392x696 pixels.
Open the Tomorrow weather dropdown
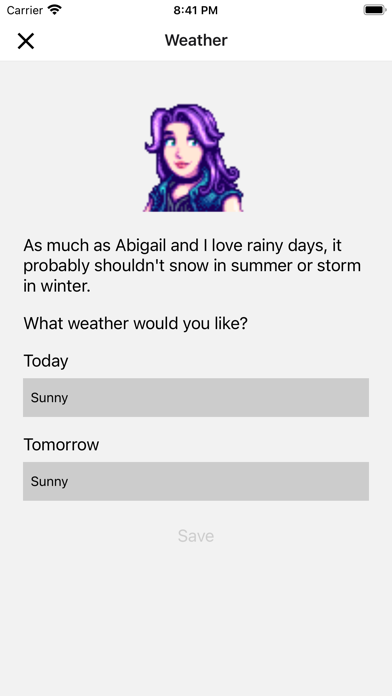pyautogui.click(x=196, y=481)
